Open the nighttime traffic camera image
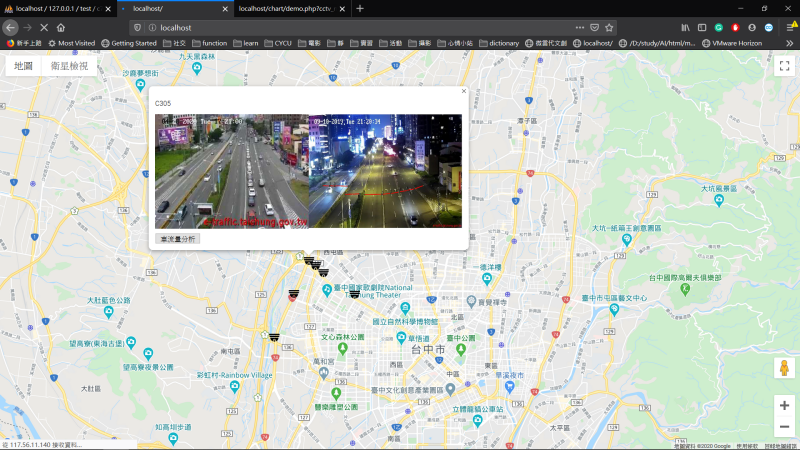Image resolution: width=800 pixels, height=450 pixels. [385, 171]
